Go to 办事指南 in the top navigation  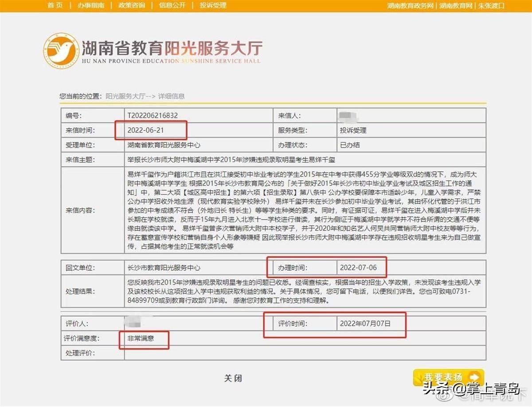[x=90, y=5]
